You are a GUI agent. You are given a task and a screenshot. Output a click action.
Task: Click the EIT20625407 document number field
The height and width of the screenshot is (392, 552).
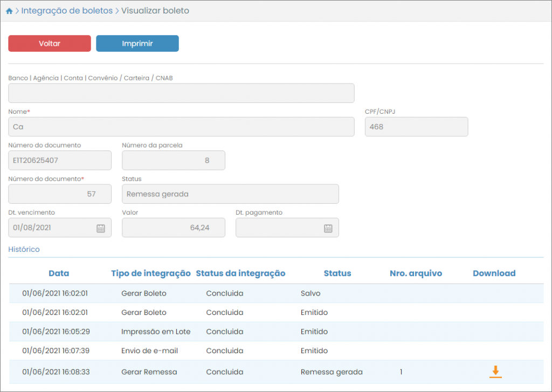[60, 161]
